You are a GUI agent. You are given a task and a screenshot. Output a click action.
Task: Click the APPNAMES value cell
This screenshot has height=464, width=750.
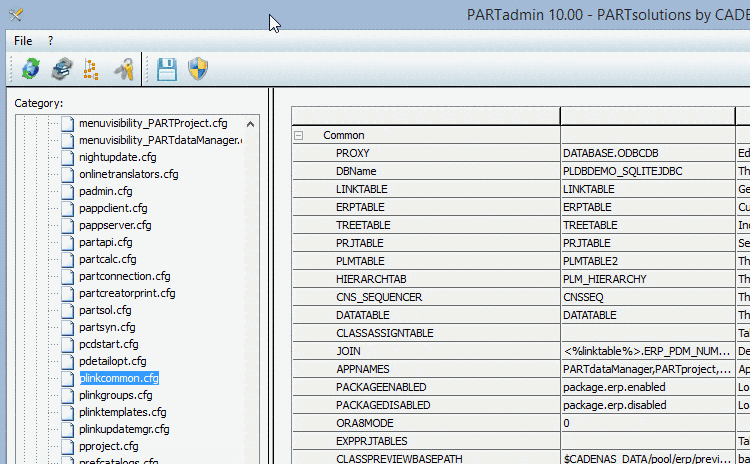(x=648, y=369)
